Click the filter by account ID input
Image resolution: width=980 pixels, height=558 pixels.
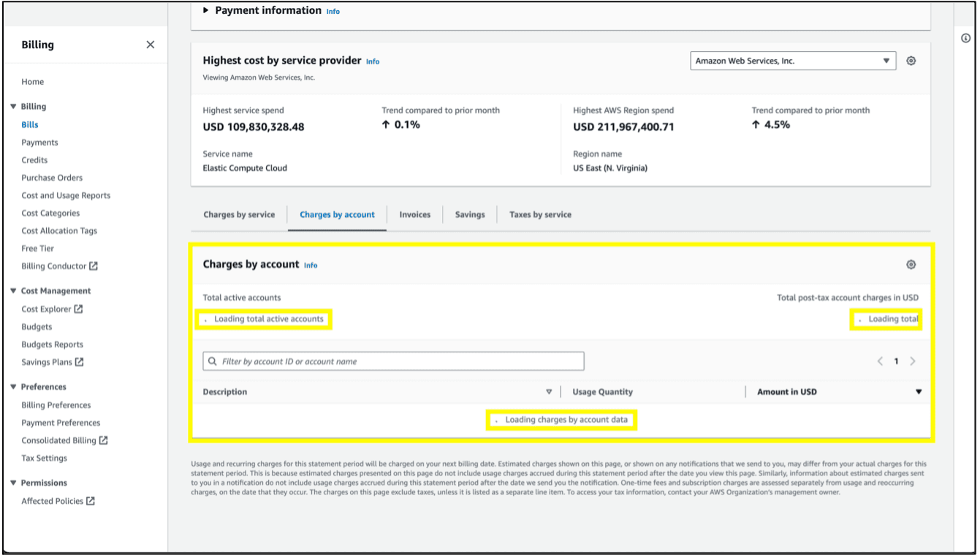393,361
